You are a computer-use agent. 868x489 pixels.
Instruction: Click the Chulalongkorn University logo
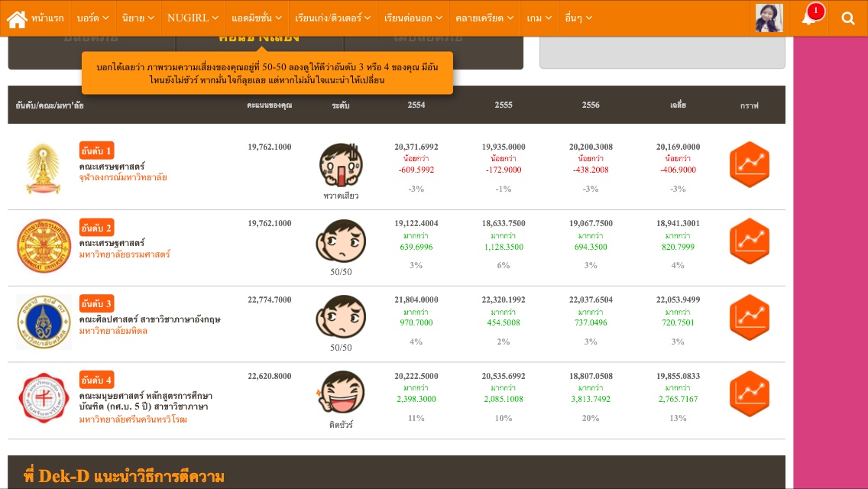click(x=44, y=169)
